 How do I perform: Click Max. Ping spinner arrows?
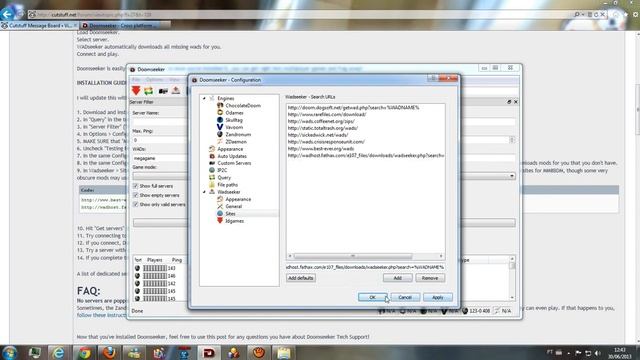[512, 140]
